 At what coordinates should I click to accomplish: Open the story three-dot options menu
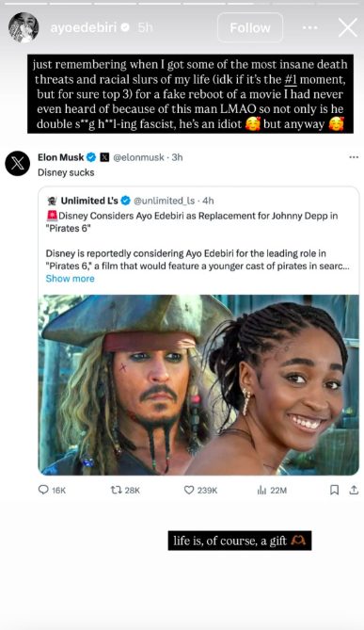tap(309, 27)
